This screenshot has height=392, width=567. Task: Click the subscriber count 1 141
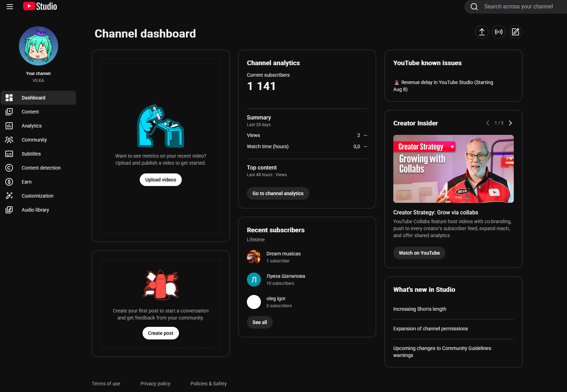261,86
